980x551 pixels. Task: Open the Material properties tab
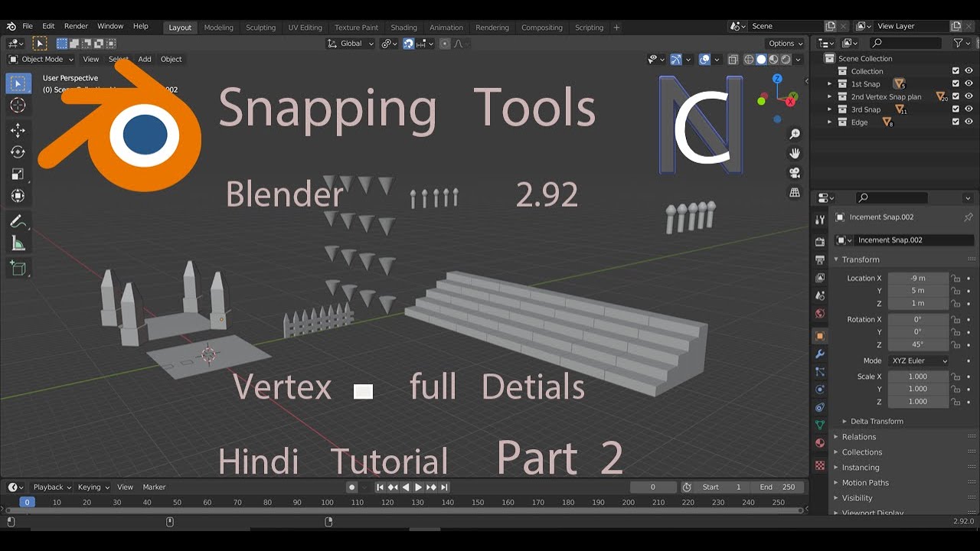click(x=820, y=443)
